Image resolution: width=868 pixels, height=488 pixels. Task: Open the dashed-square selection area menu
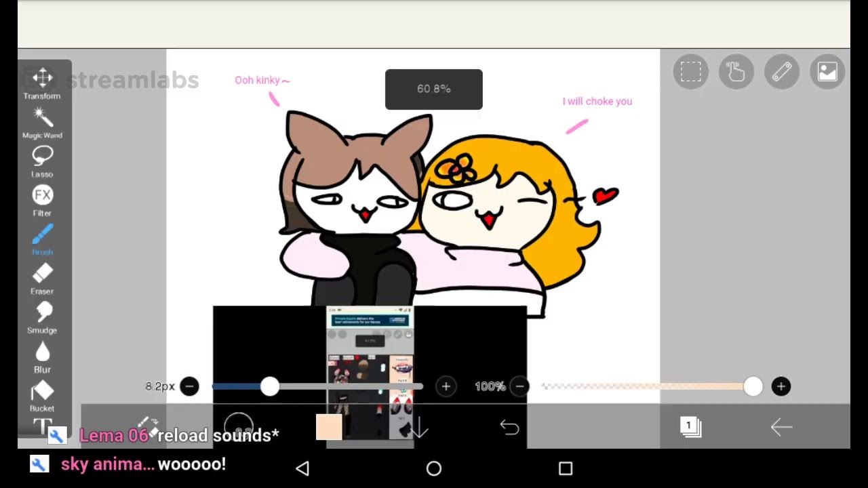click(x=691, y=72)
